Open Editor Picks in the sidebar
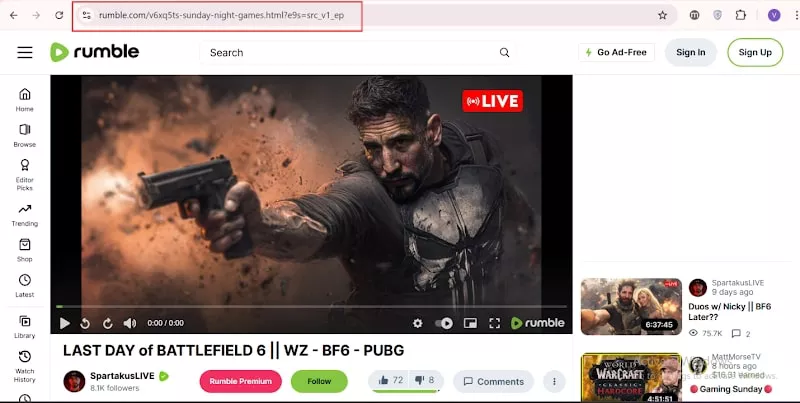This screenshot has height=403, width=800. (24, 174)
